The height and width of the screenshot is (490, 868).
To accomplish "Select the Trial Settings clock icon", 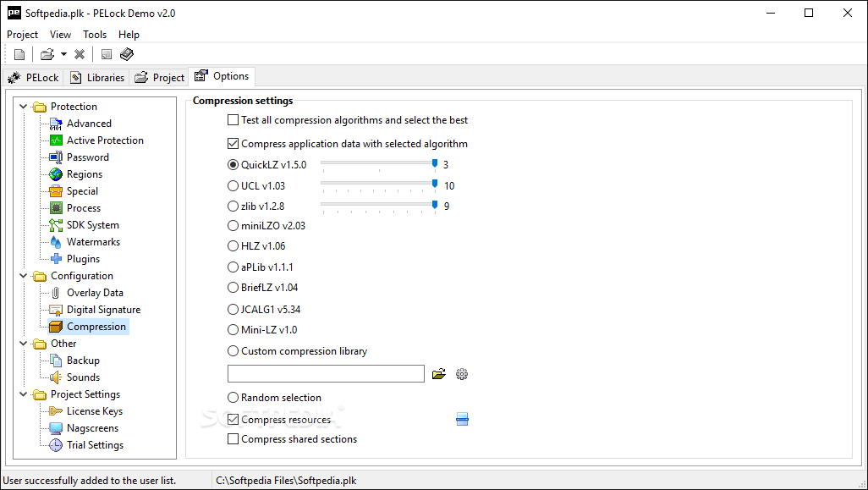I will (x=56, y=445).
